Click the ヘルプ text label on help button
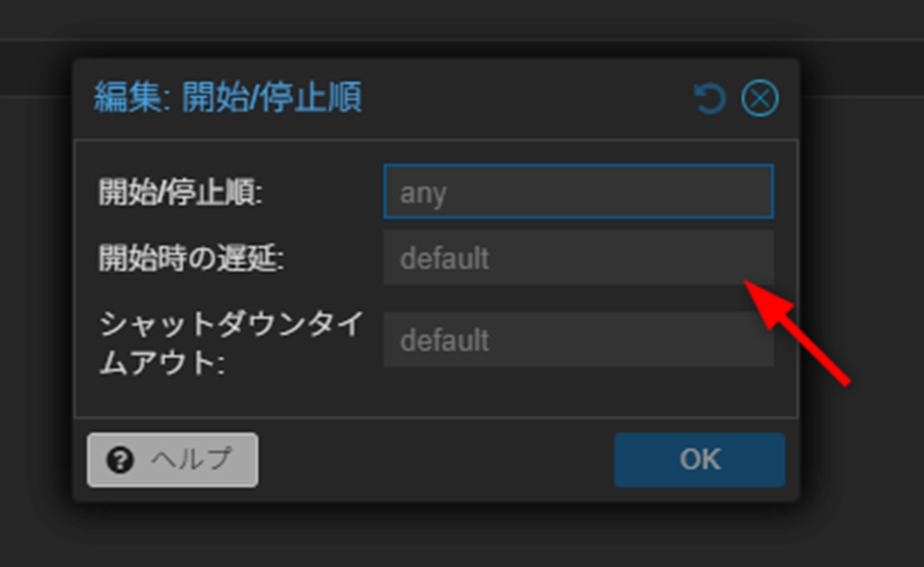Image resolution: width=924 pixels, height=567 pixels. tap(191, 460)
